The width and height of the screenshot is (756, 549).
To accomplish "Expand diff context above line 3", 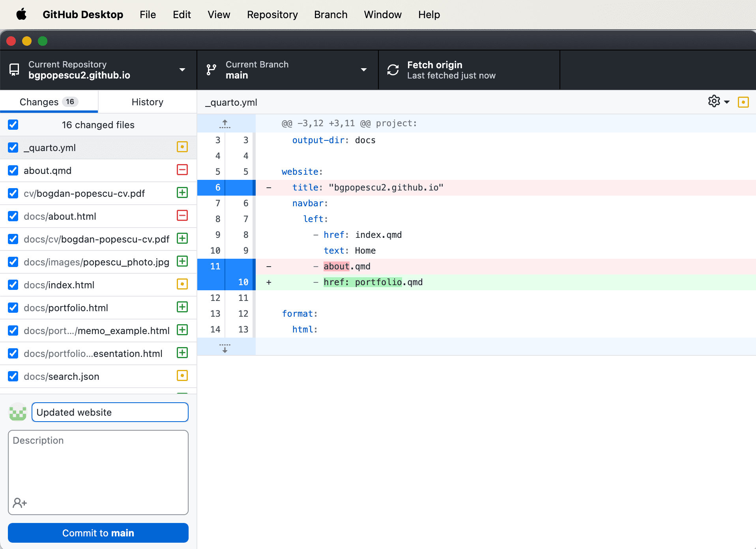I will pos(225,124).
